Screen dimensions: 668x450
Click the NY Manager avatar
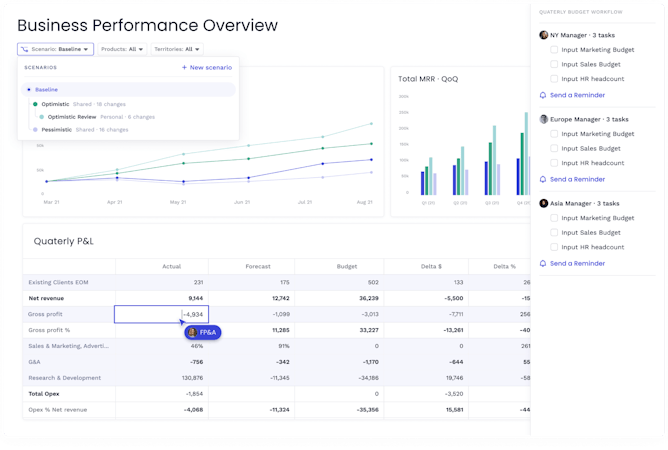(x=544, y=35)
